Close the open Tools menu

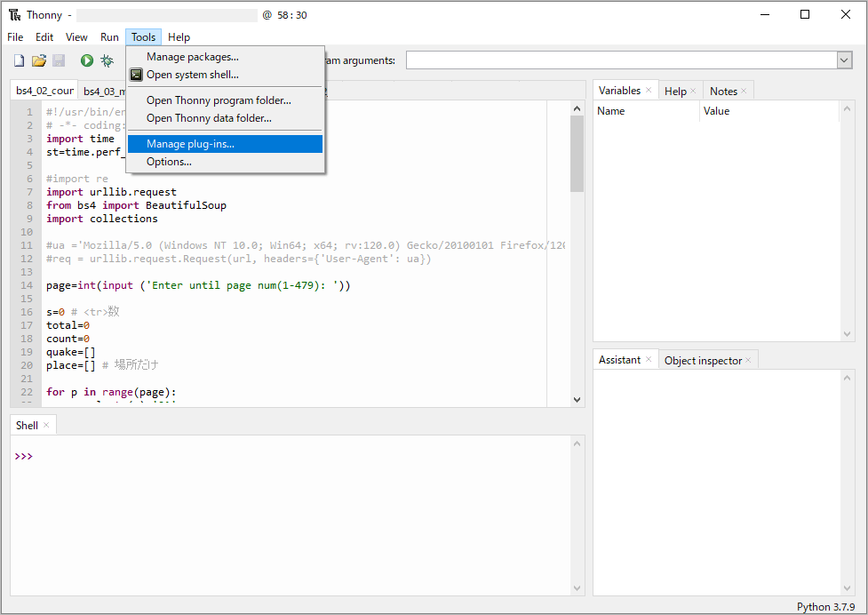coord(143,37)
